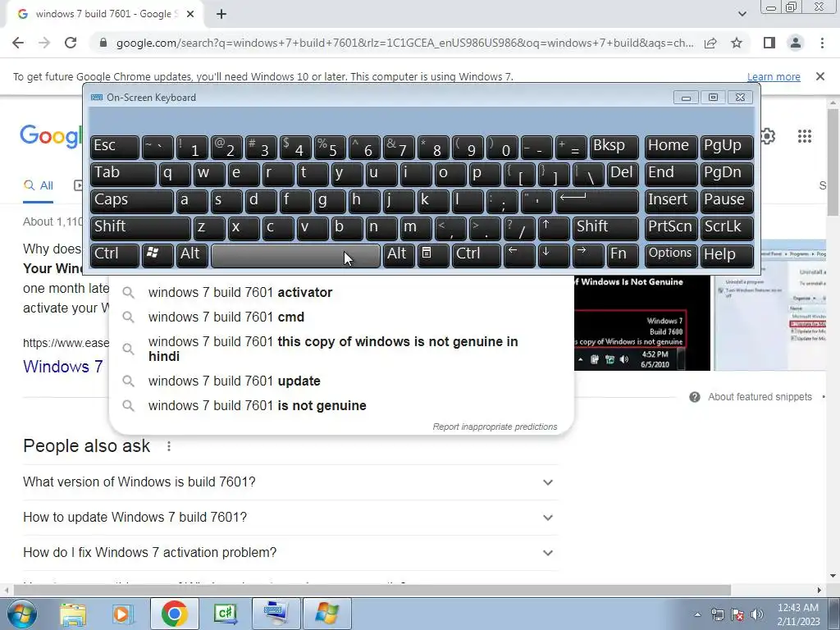Dismiss the Chrome update notification bar

pos(819,76)
